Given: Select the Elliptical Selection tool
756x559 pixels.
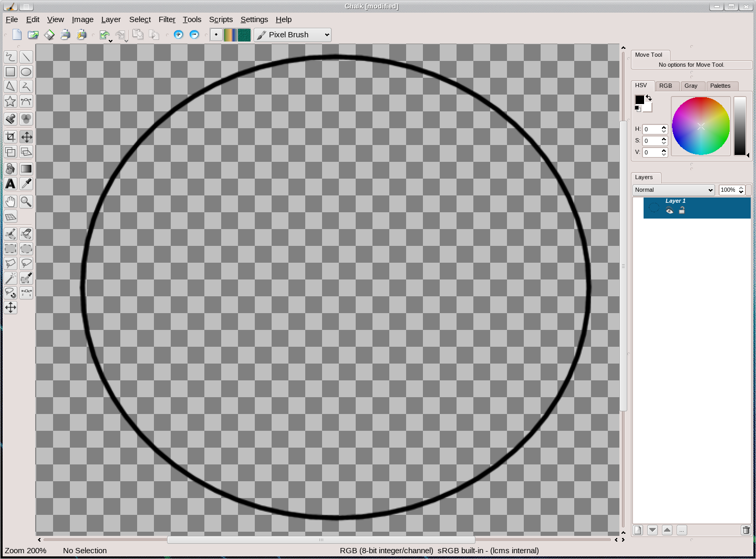Looking at the screenshot, I should coord(26,249).
